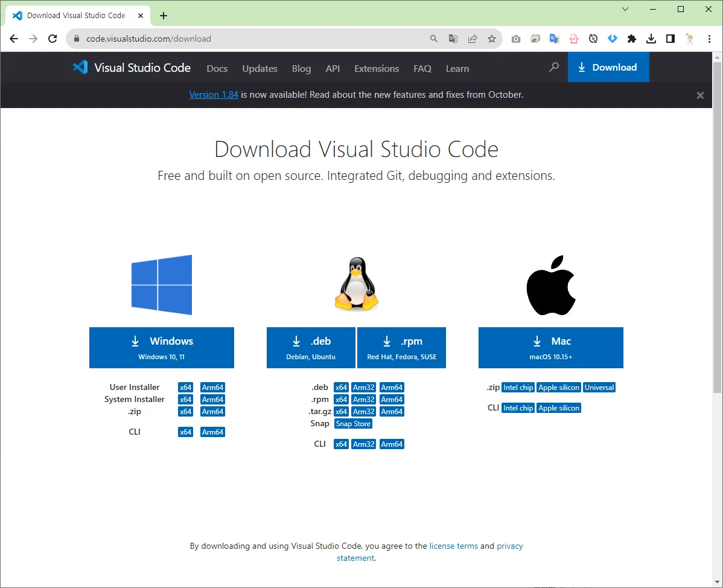Click the Google Translate extension icon
Viewport: 723px width, 588px height.
coord(555,39)
